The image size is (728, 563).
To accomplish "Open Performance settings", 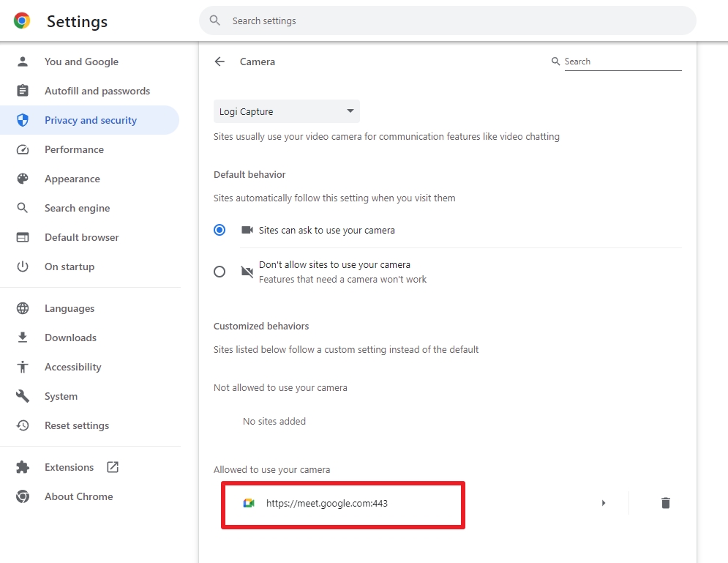I will [75, 149].
